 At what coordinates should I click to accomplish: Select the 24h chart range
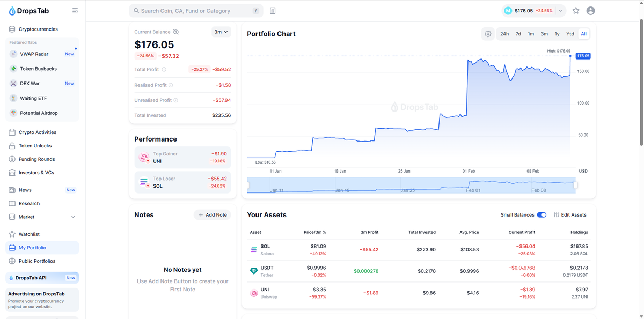504,34
